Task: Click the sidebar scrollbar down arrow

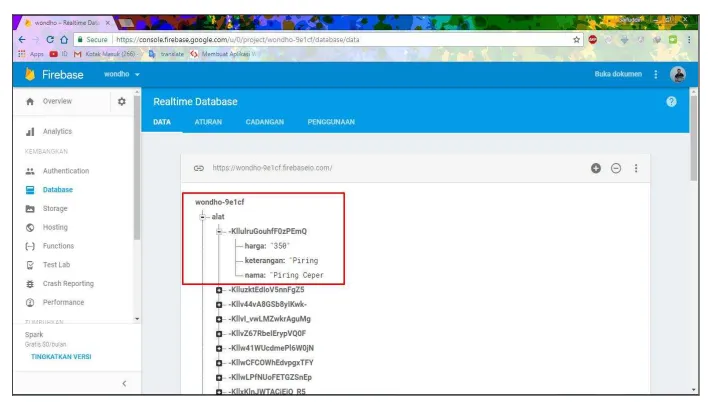Action: pyautogui.click(x=137, y=319)
